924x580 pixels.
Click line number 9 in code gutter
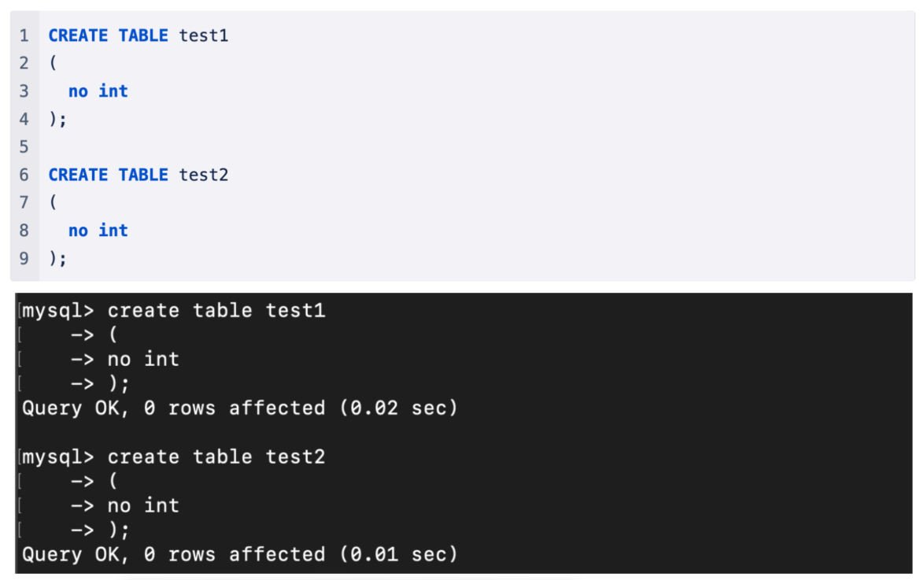coord(24,258)
